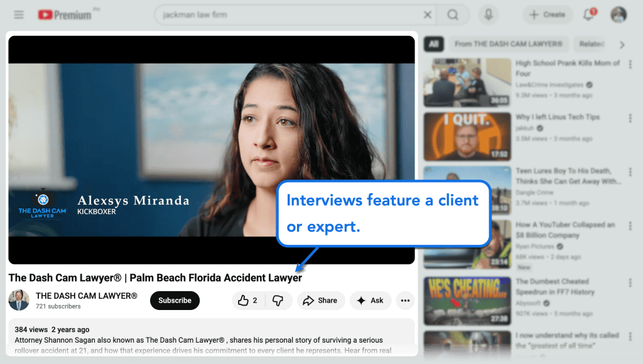The width and height of the screenshot is (643, 364).
Task: Click the video title The Dash Cam Lawyer®
Action: [155, 278]
